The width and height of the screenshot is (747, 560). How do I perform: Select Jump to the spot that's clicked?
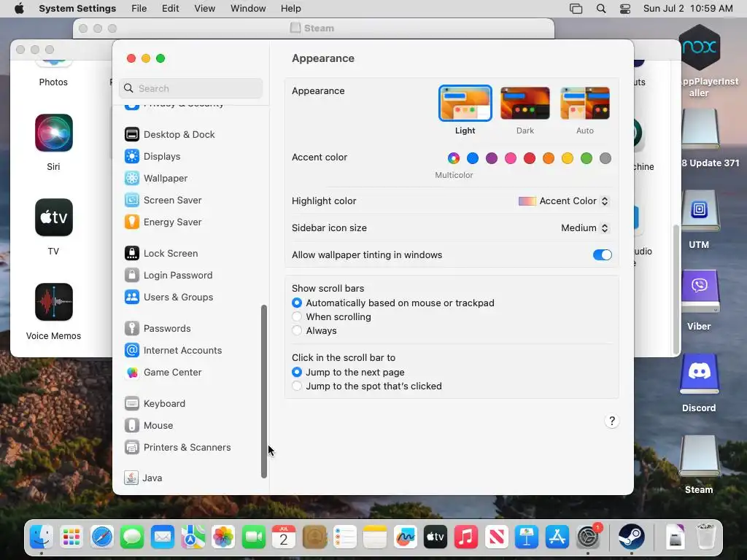(297, 386)
